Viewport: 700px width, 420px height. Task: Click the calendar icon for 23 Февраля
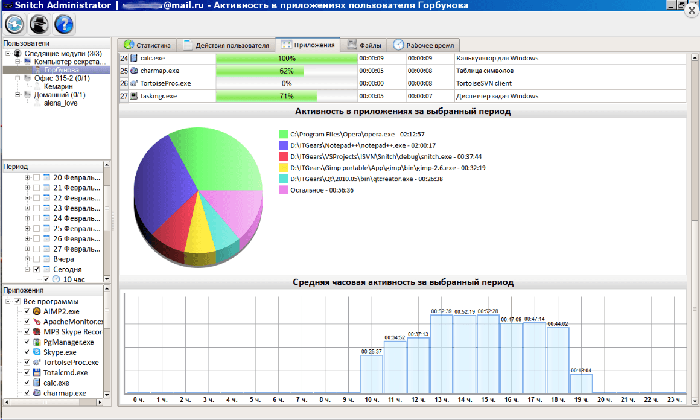[46, 208]
